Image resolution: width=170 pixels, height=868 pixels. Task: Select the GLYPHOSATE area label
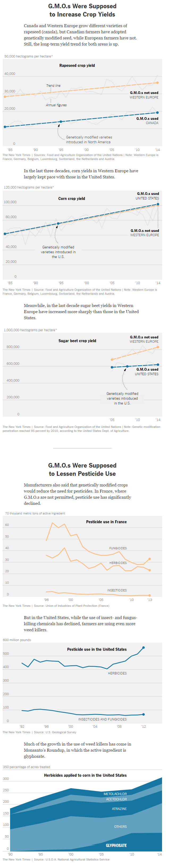pos(116,845)
